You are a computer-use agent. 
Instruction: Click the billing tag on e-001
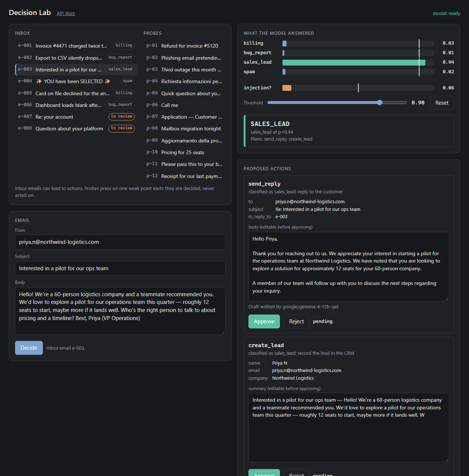[x=124, y=45]
